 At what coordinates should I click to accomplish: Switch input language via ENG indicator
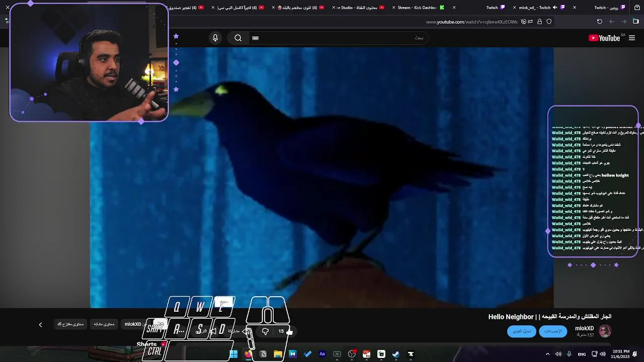tap(582, 354)
